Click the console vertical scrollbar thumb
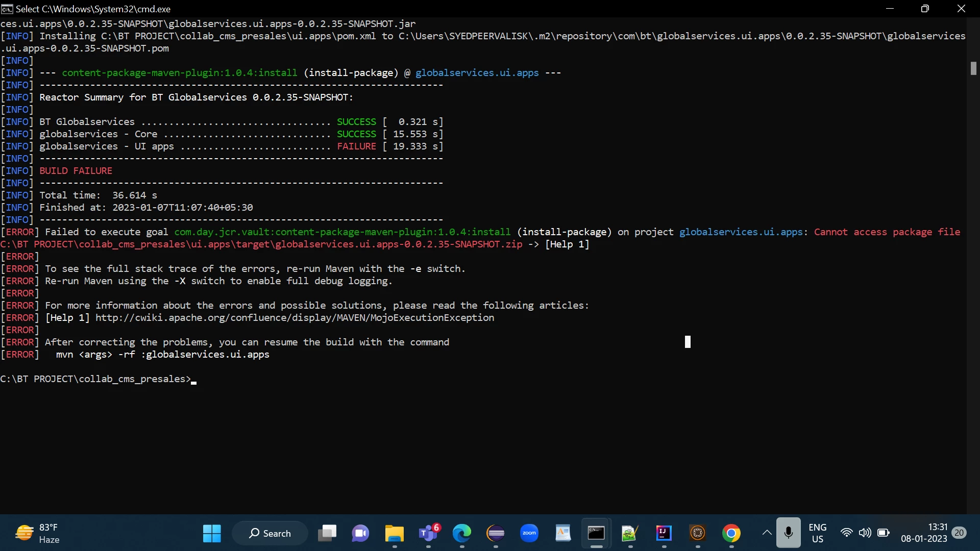The image size is (980, 551). pyautogui.click(x=973, y=68)
